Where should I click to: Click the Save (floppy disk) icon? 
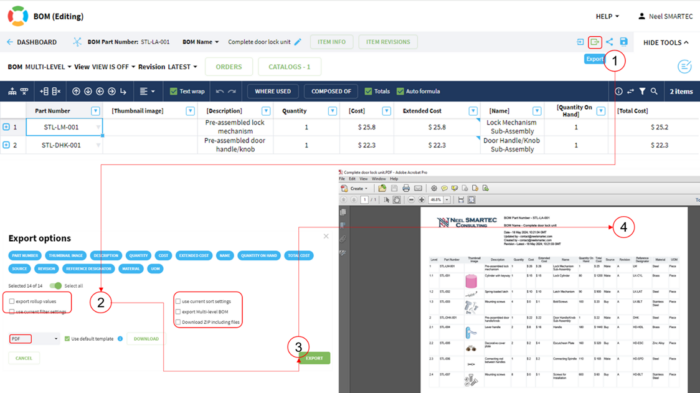click(x=624, y=42)
